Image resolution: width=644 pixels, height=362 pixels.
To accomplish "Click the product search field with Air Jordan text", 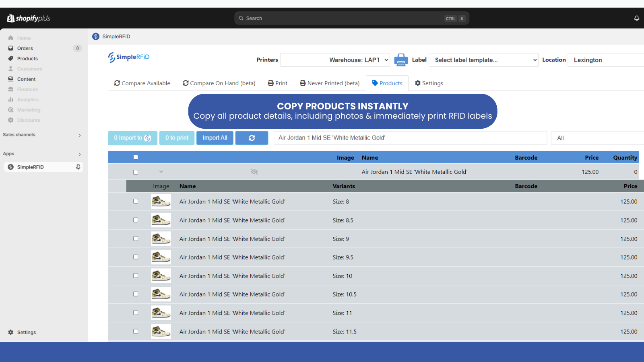I will 410,138.
